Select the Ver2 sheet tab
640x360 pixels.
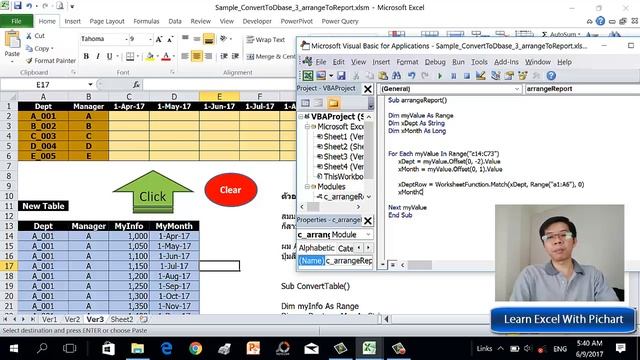pyautogui.click(x=72, y=319)
